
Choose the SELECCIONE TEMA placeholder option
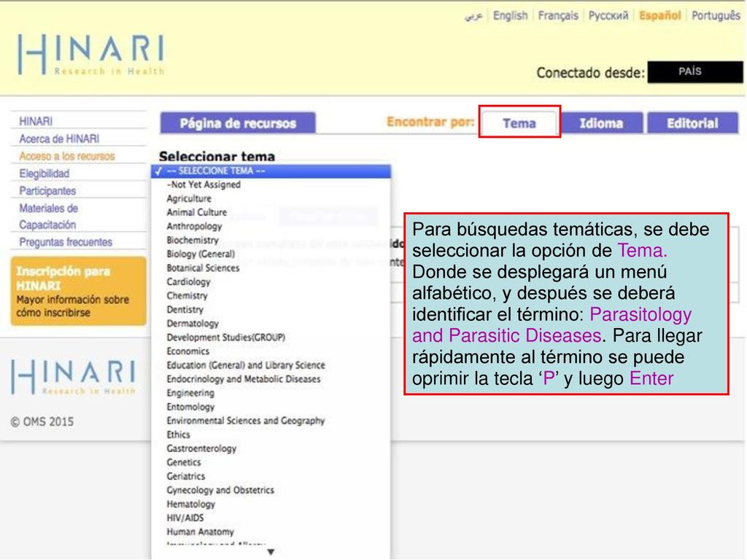(x=271, y=171)
